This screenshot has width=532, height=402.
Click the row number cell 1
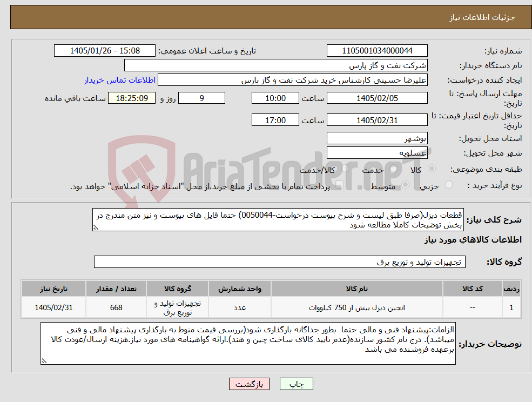[x=511, y=307]
